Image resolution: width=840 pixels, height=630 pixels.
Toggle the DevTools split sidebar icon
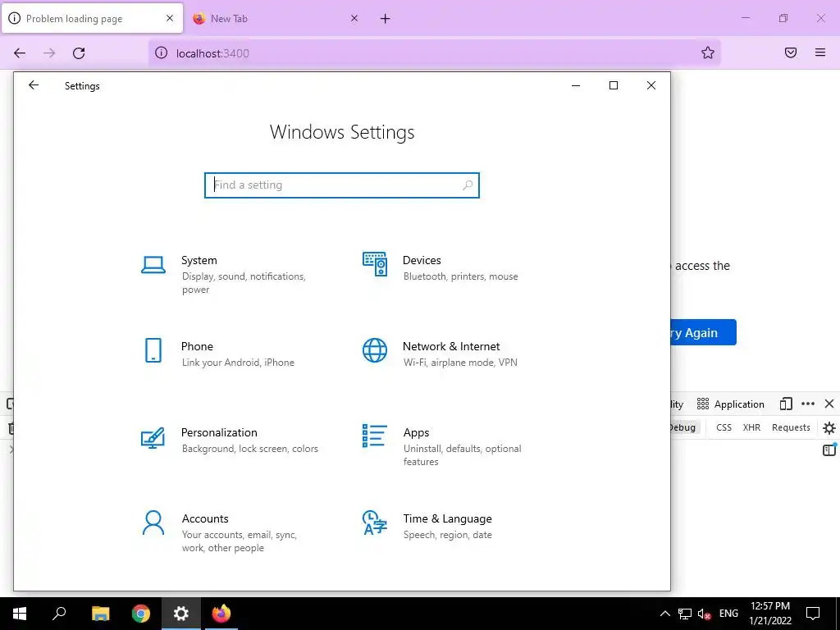(x=829, y=450)
